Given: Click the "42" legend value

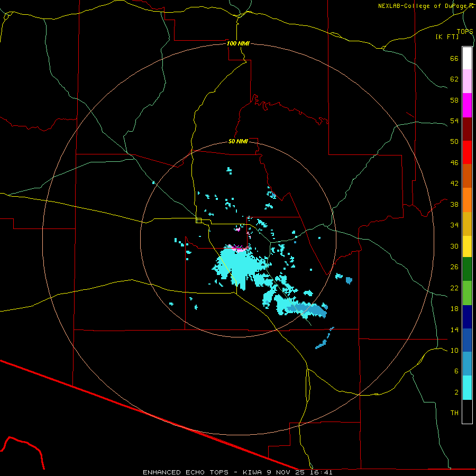Looking at the screenshot, I should point(454,183).
